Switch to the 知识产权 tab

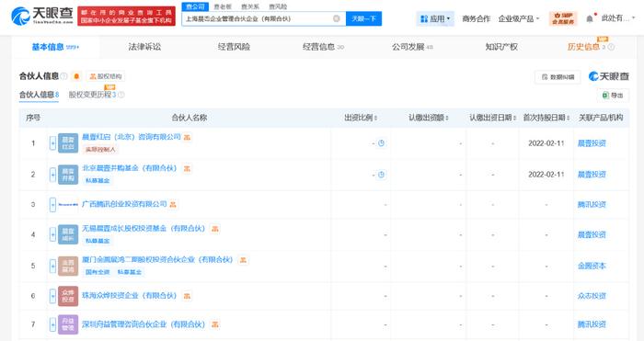501,47
